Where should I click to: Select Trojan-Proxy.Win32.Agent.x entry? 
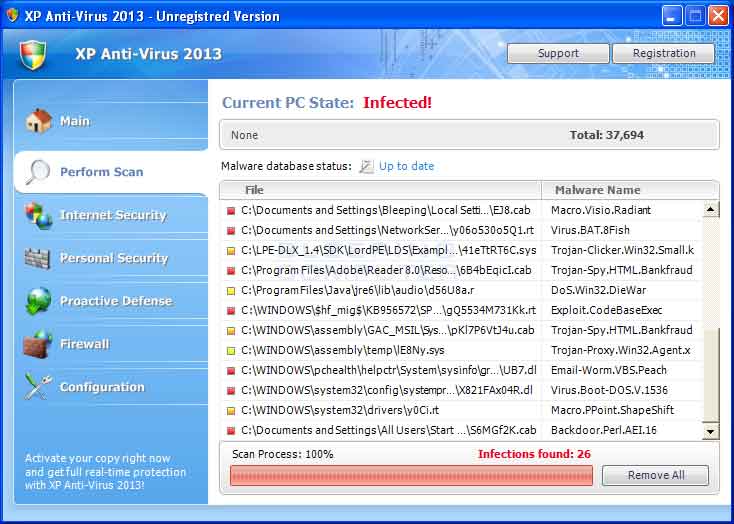click(621, 350)
